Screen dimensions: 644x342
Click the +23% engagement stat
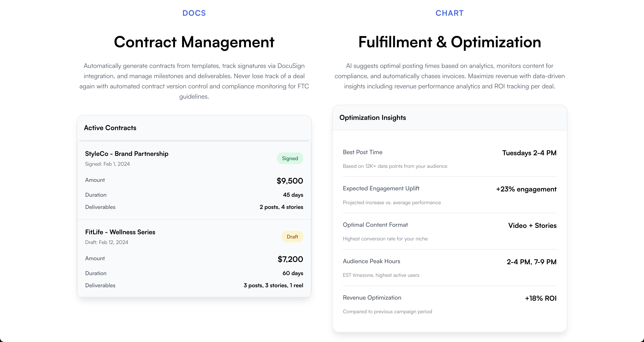[526, 189]
